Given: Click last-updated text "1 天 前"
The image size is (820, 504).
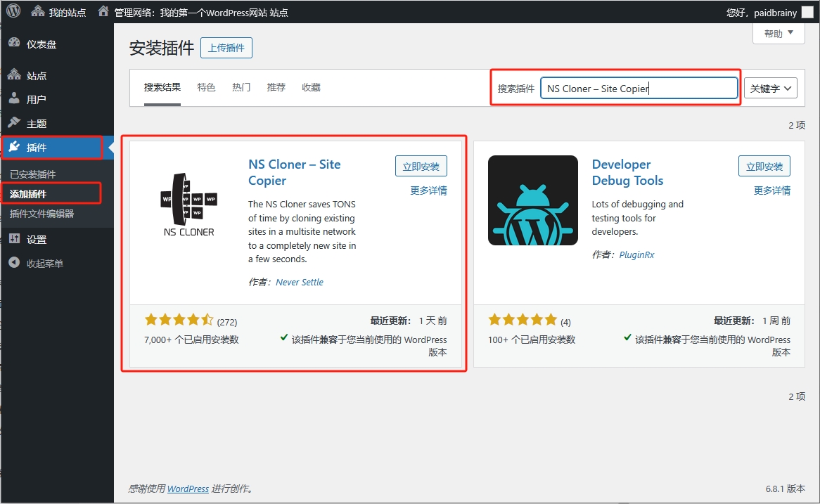Looking at the screenshot, I should 433,321.
